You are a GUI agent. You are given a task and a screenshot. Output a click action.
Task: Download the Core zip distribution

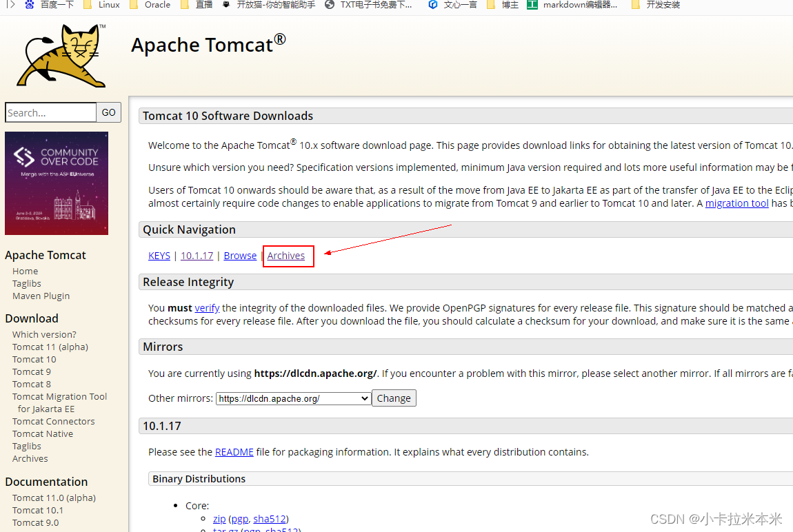219,518
